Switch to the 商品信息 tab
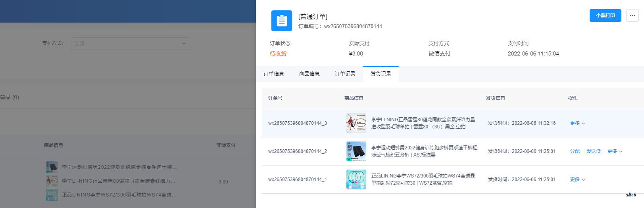 tap(310, 74)
